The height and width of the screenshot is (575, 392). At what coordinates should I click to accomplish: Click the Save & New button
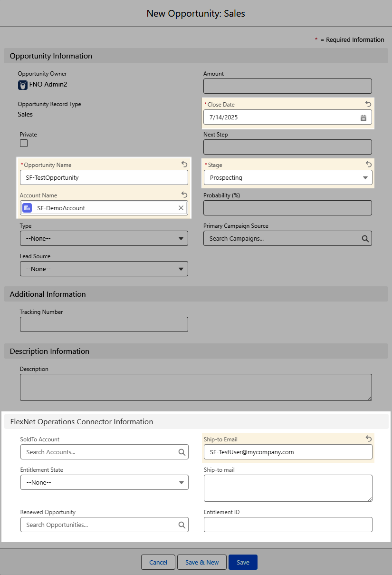pos(202,562)
